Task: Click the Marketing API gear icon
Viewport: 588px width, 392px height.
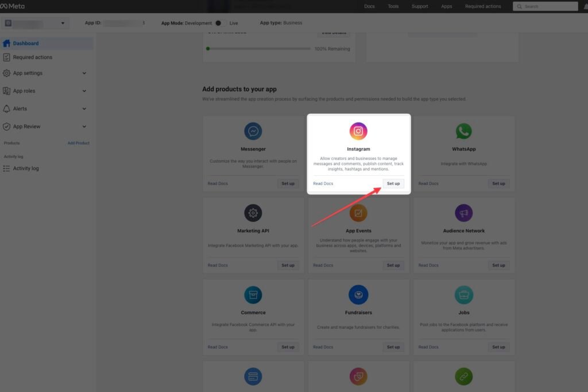Action: pos(253,213)
